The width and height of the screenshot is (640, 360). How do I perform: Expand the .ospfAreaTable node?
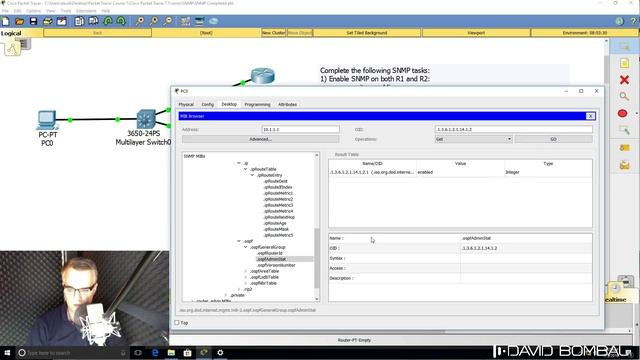pos(246,271)
